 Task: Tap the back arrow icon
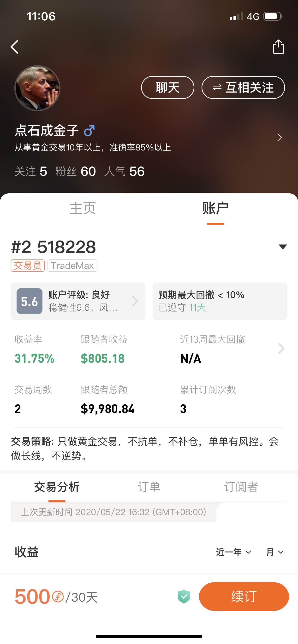tap(15, 47)
